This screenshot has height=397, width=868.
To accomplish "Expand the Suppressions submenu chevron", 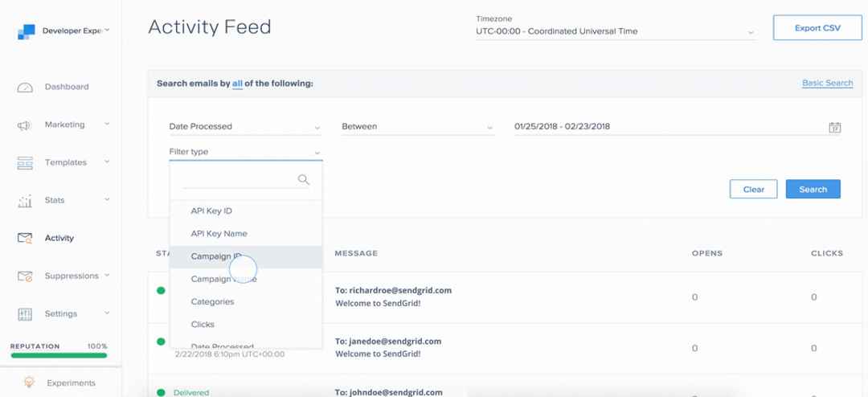I will coord(107,274).
